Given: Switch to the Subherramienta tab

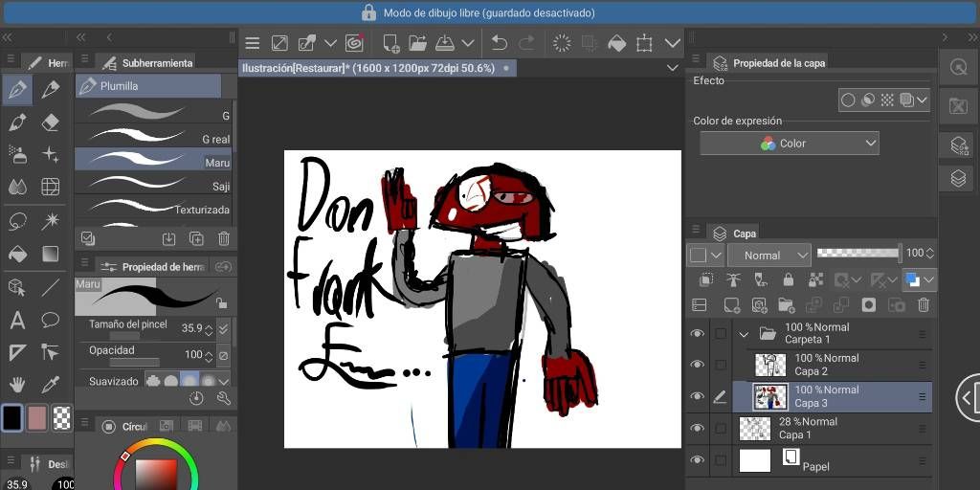Looking at the screenshot, I should pyautogui.click(x=148, y=62).
